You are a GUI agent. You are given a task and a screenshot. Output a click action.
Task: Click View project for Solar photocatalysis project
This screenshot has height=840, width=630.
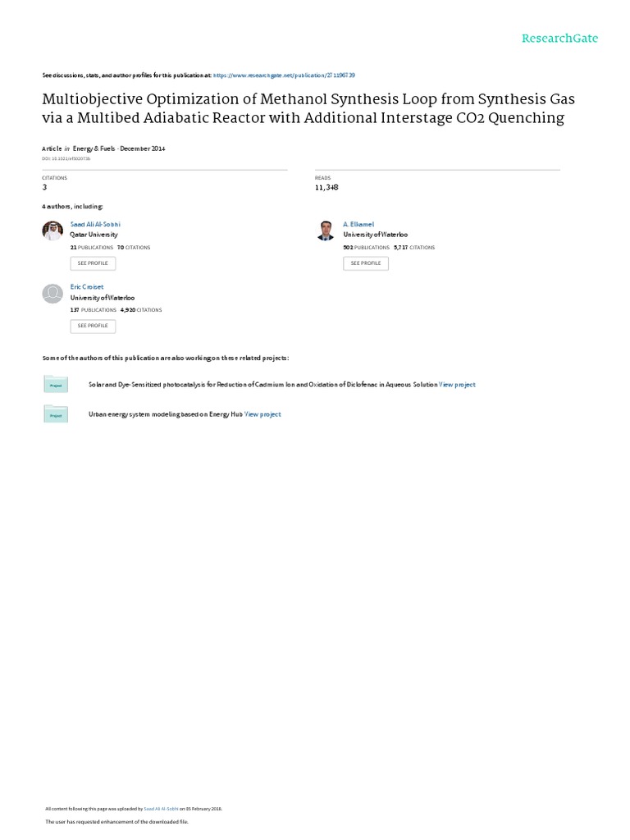[457, 384]
